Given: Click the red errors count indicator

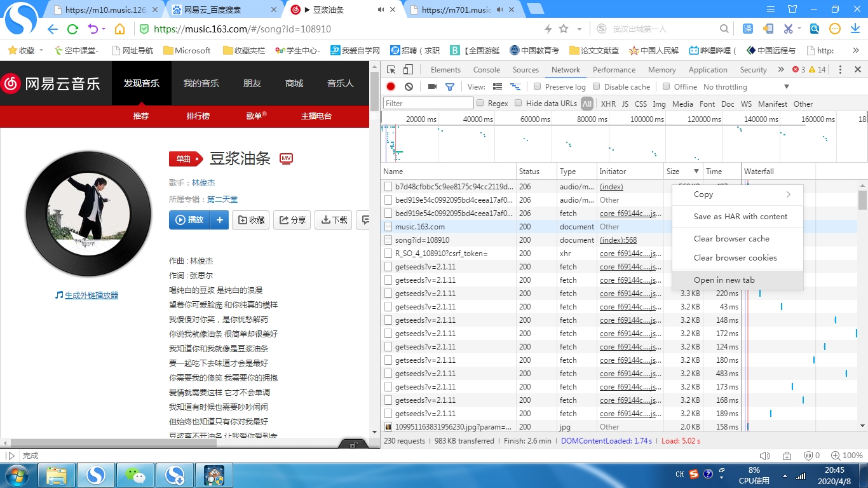Looking at the screenshot, I should [799, 70].
